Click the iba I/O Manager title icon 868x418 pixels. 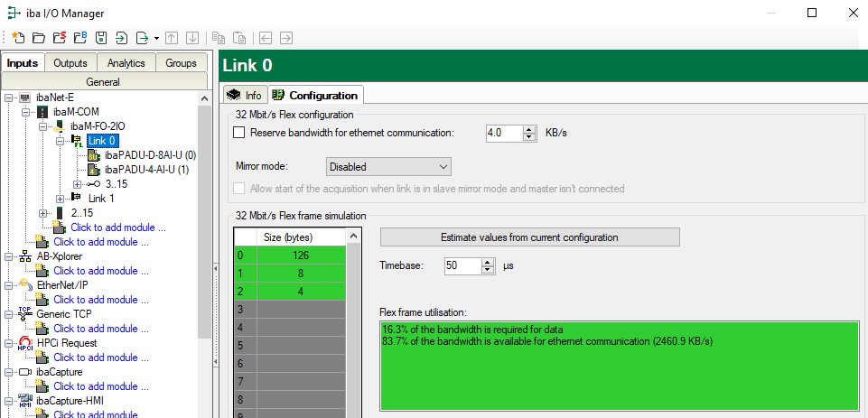click(14, 13)
